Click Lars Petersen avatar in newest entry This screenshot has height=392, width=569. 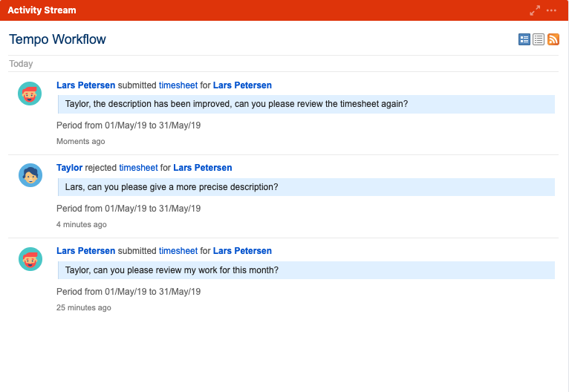tap(30, 94)
